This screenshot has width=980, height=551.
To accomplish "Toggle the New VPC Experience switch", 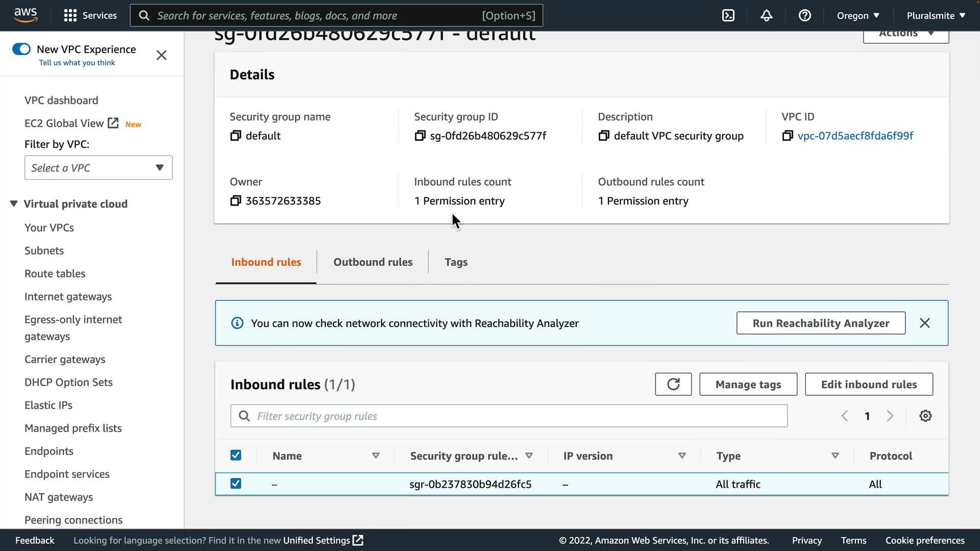I will (21, 49).
